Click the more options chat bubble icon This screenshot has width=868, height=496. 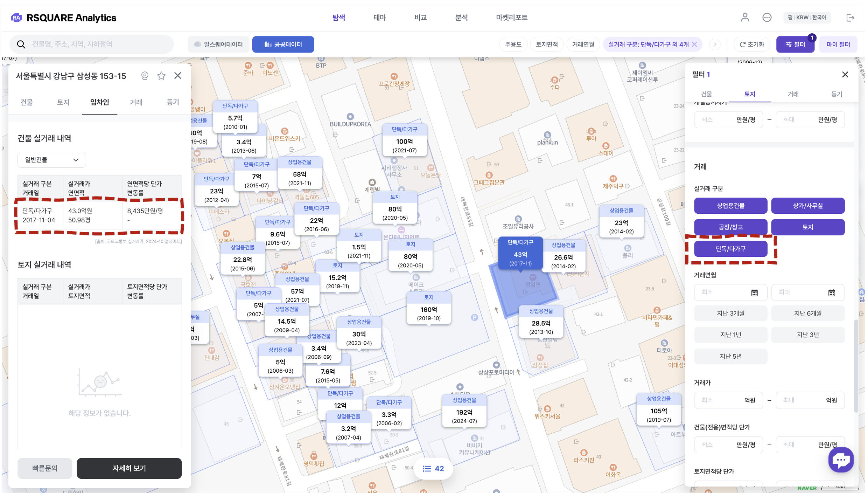(x=767, y=17)
